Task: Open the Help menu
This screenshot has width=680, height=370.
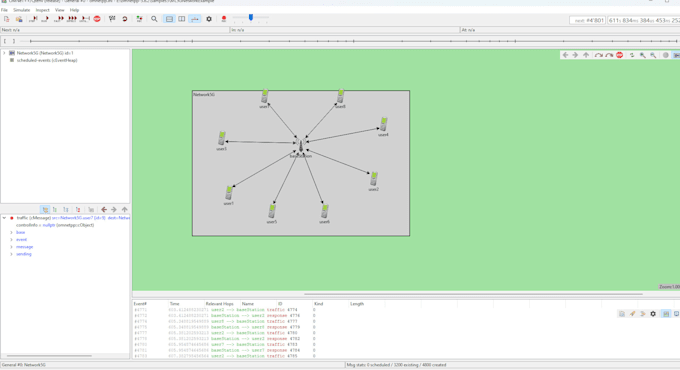Action: [75, 10]
